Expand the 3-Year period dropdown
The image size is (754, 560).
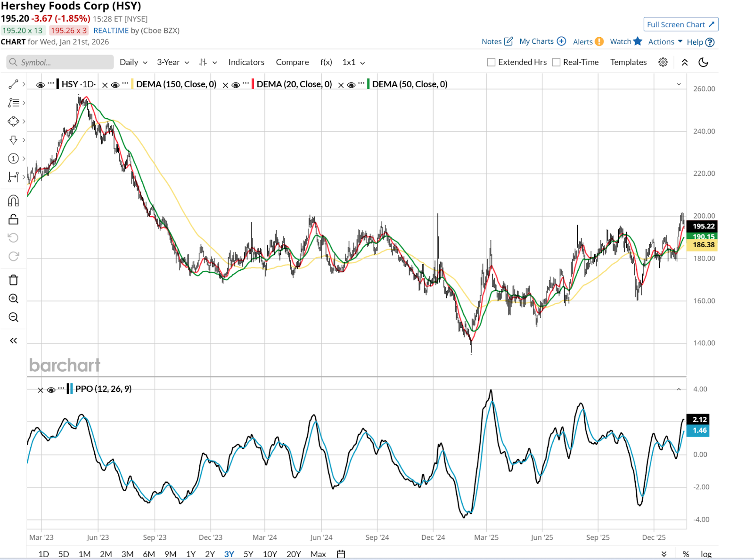[x=173, y=62]
